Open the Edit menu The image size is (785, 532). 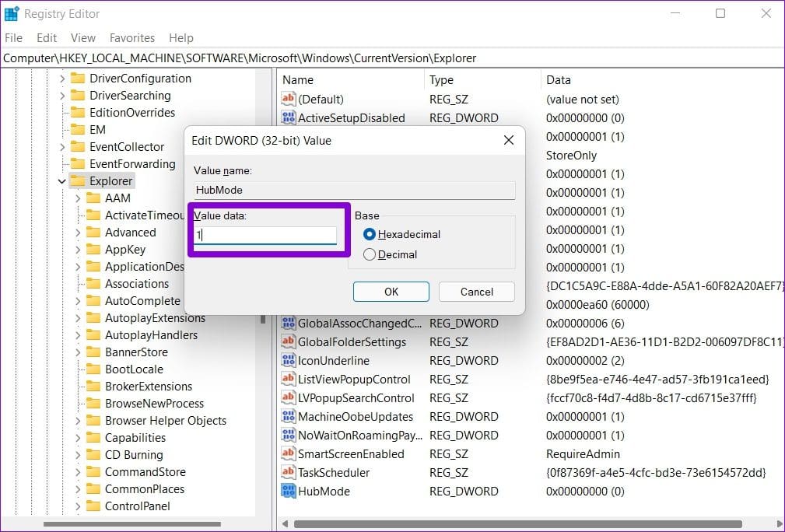coord(47,37)
